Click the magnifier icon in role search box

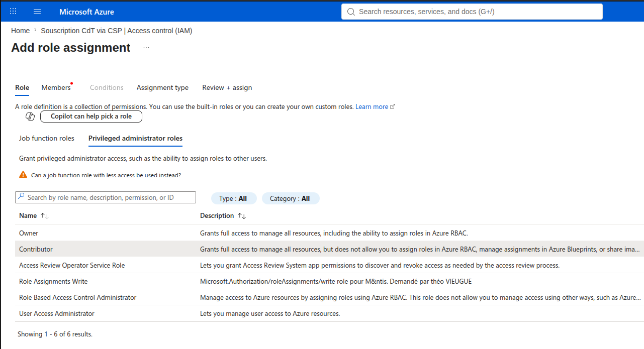click(21, 197)
